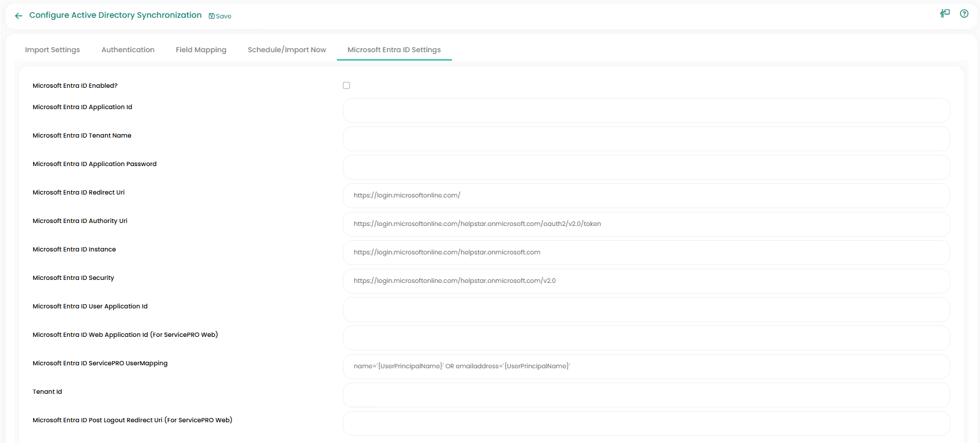
Task: Click the Redirect Uri input field
Action: click(646, 196)
